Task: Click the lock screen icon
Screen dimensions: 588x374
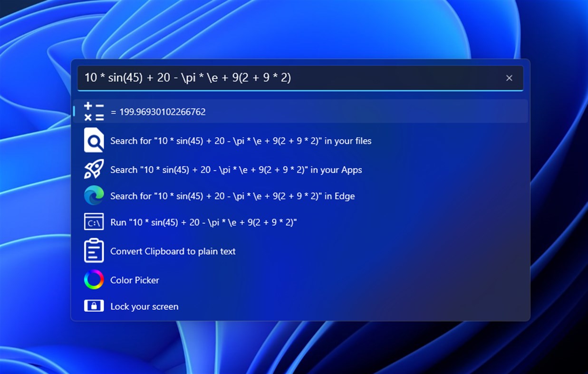Action: [x=94, y=306]
